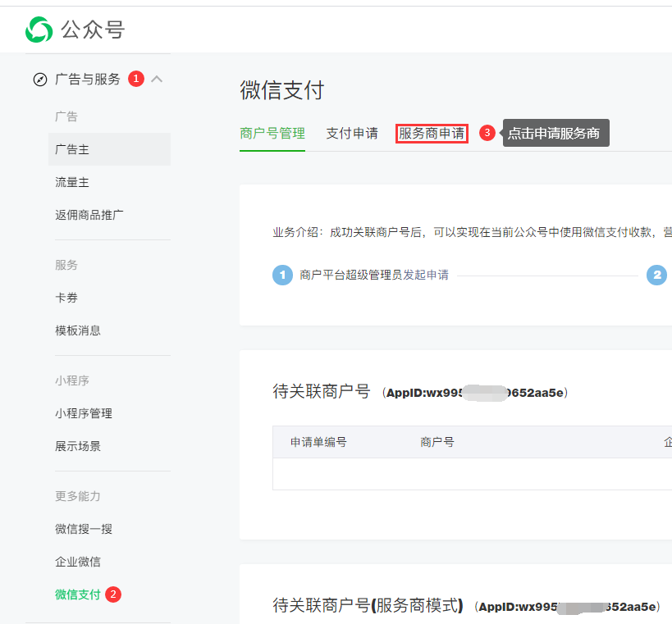The width and height of the screenshot is (672, 624).
Task: Open 微信搜一搜 sidebar item
Action: pos(84,529)
